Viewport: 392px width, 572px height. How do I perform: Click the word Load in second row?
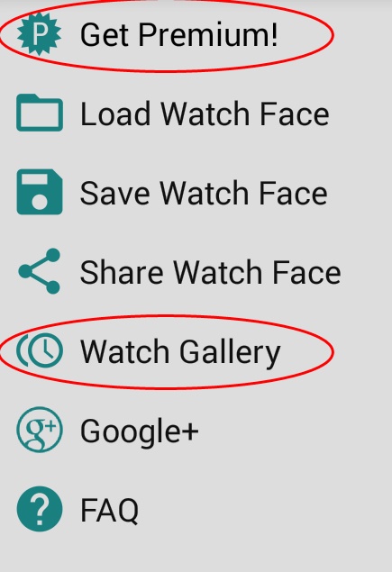pos(115,113)
